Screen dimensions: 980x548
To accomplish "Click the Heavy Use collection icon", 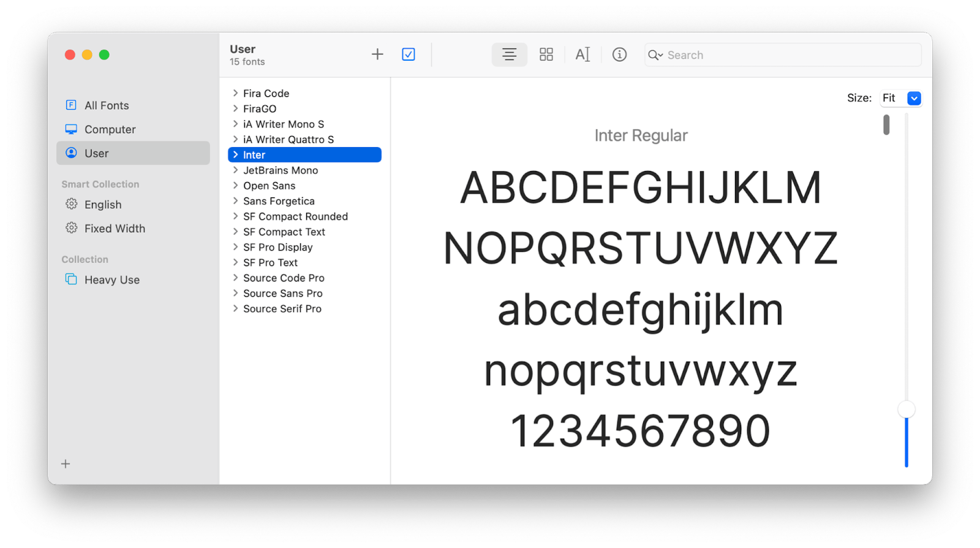I will [x=71, y=280].
